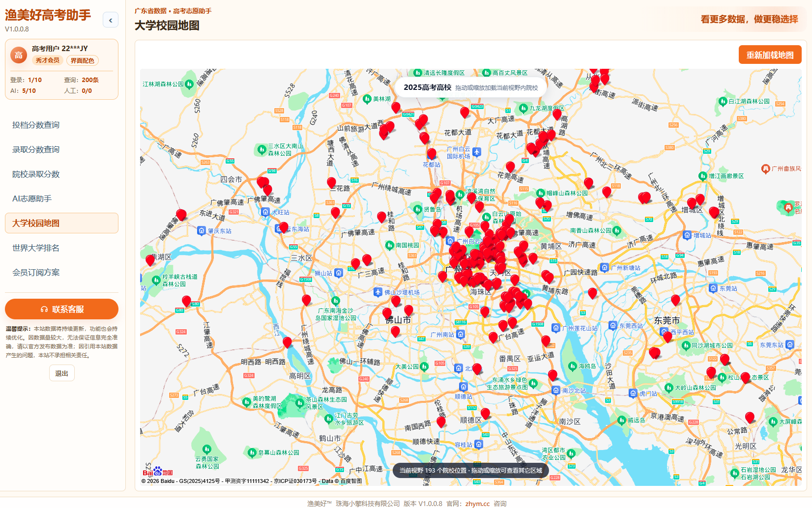Collapse the sidebar with the chevron button
Viewport: 812px width, 508px height.
(x=111, y=20)
